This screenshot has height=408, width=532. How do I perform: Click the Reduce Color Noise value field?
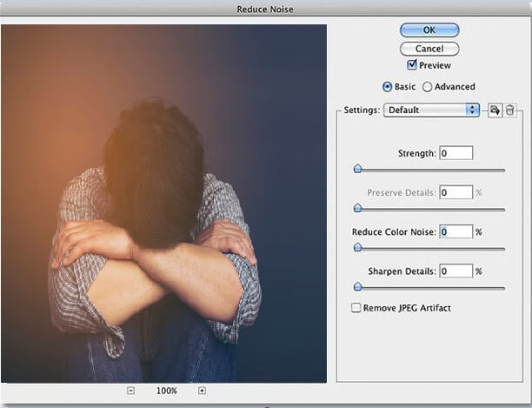point(456,231)
